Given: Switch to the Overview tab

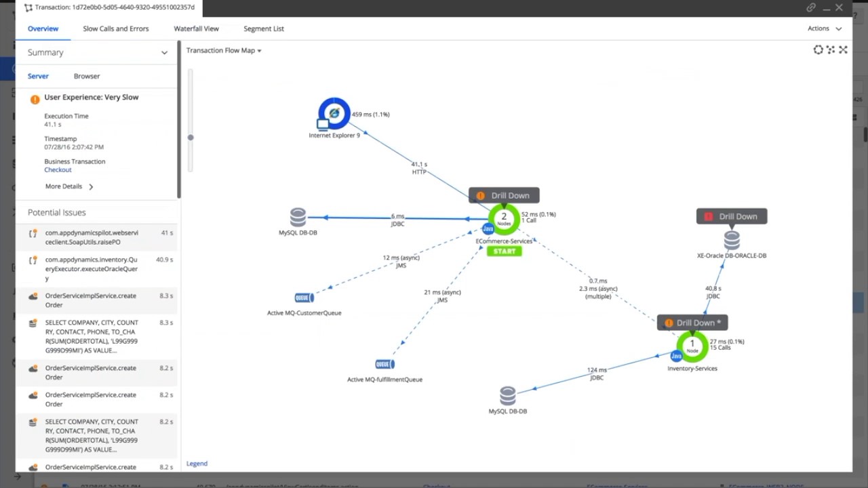Looking at the screenshot, I should coord(43,28).
